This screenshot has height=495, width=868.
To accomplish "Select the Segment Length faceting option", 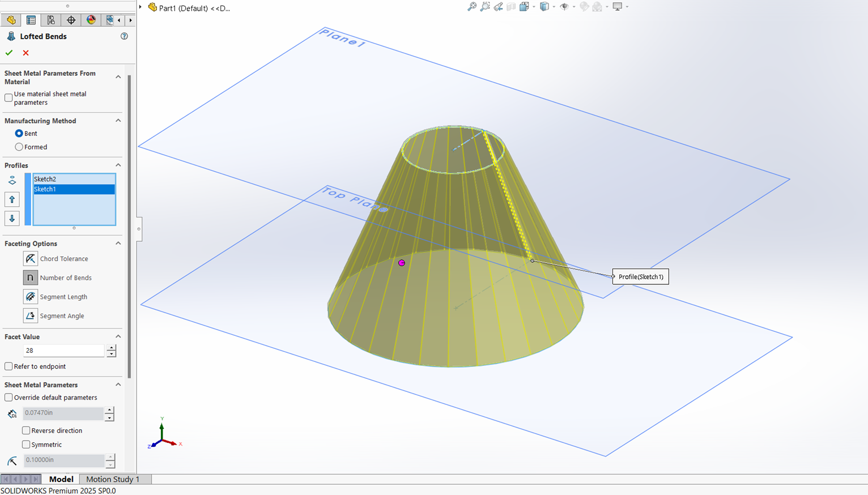I will point(31,296).
